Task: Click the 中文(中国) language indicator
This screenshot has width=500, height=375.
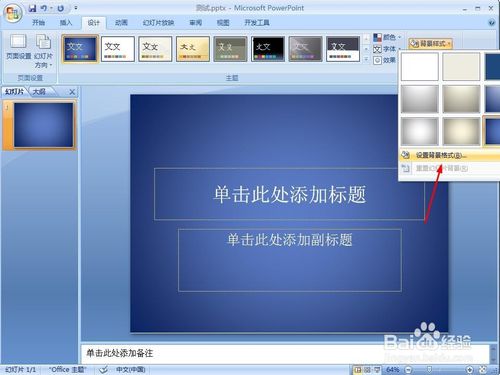Action: coord(131,370)
